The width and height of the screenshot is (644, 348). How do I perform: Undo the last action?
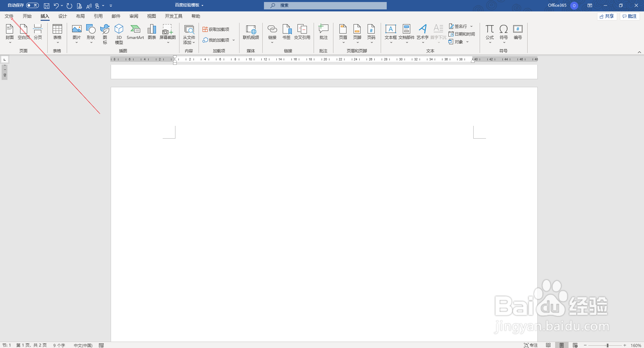(x=56, y=6)
